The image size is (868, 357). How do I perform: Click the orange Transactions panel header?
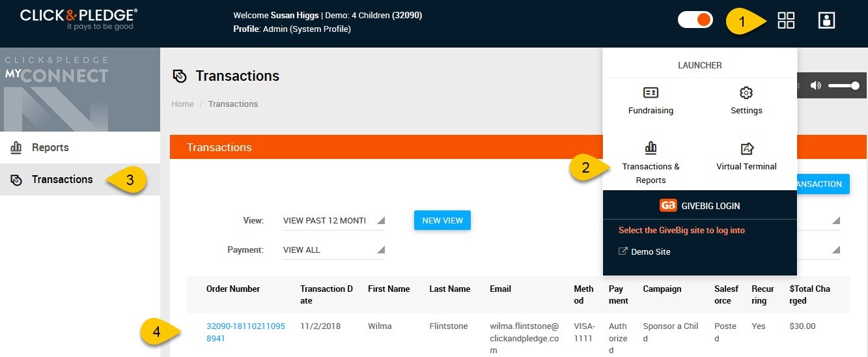pos(385,147)
